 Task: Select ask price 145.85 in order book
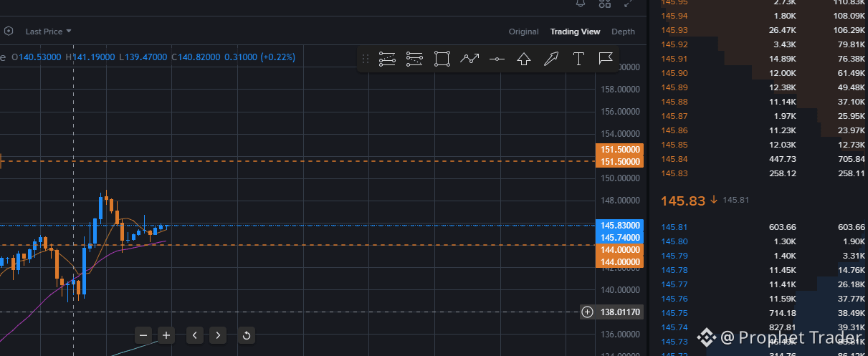(x=674, y=145)
